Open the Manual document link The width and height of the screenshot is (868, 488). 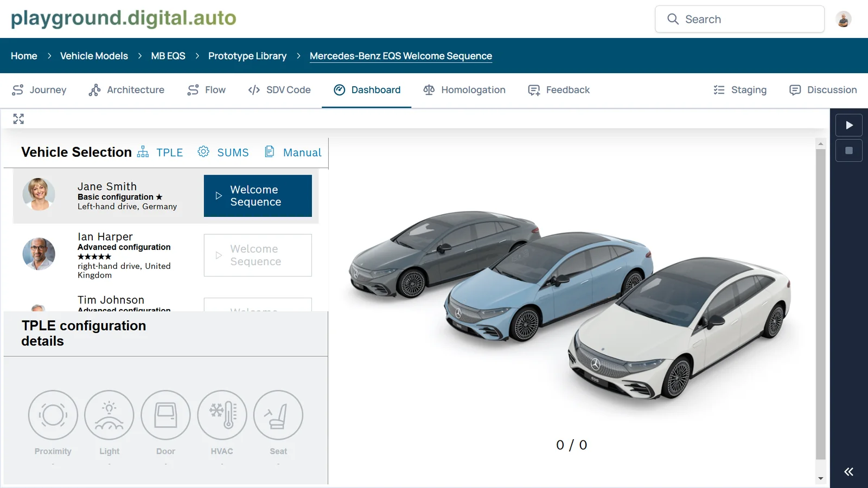point(293,152)
